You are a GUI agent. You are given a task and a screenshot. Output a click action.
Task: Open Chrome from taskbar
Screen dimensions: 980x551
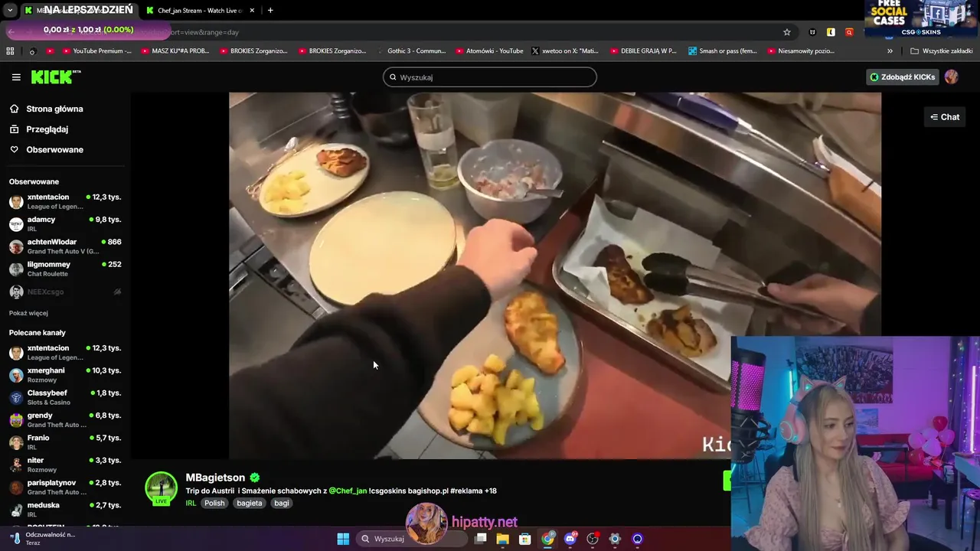[547, 539]
